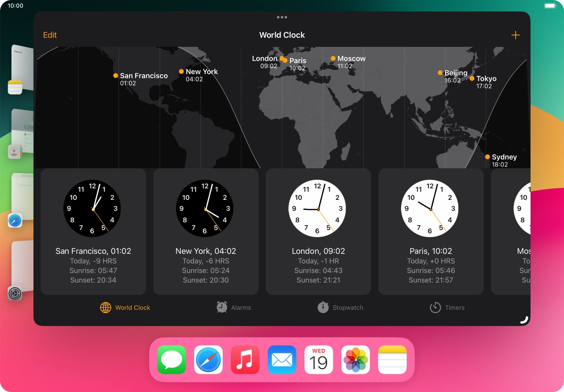Viewport: 564px width, 392px height.
Task: Open the window options via three-dot handle
Action: click(x=282, y=17)
